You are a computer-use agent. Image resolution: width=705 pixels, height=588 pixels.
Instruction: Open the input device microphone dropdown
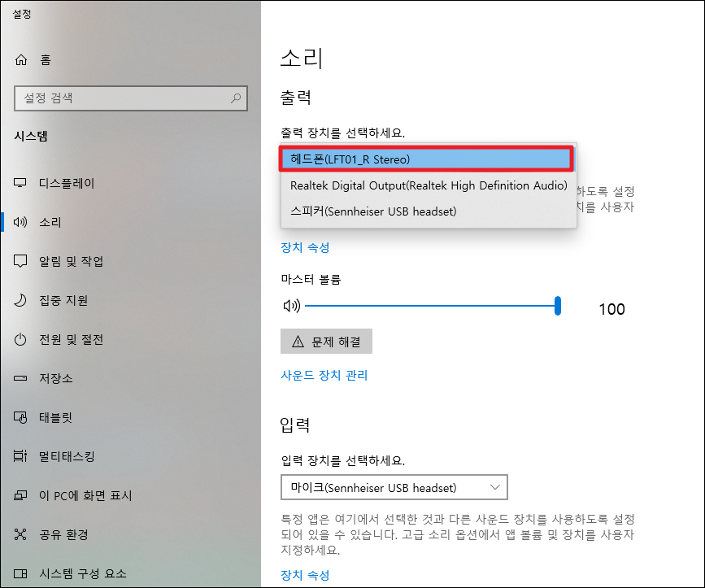(x=394, y=488)
